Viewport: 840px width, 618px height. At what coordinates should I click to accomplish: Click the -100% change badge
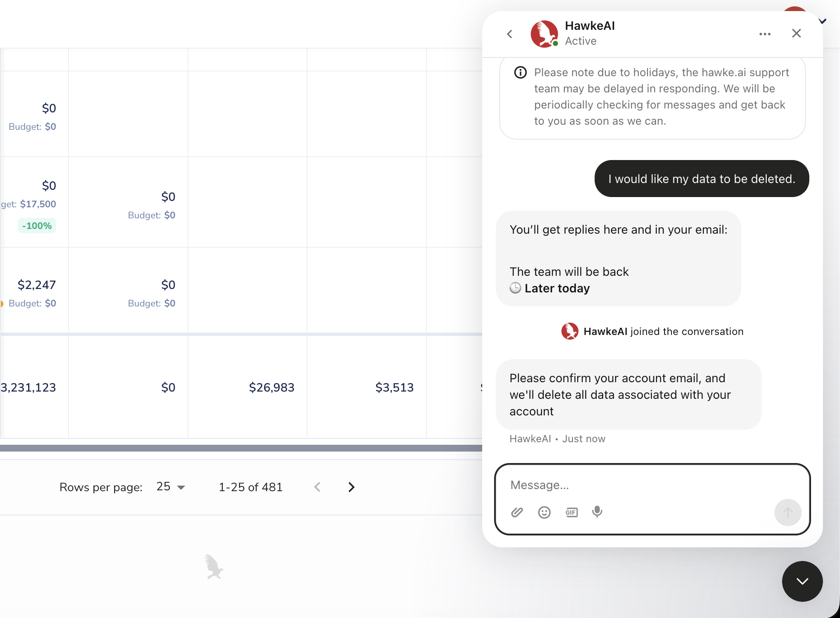click(37, 226)
